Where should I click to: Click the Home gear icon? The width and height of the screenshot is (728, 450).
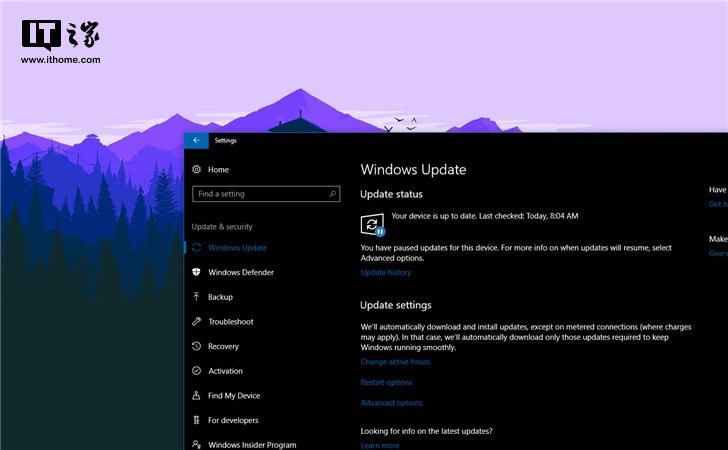[196, 170]
